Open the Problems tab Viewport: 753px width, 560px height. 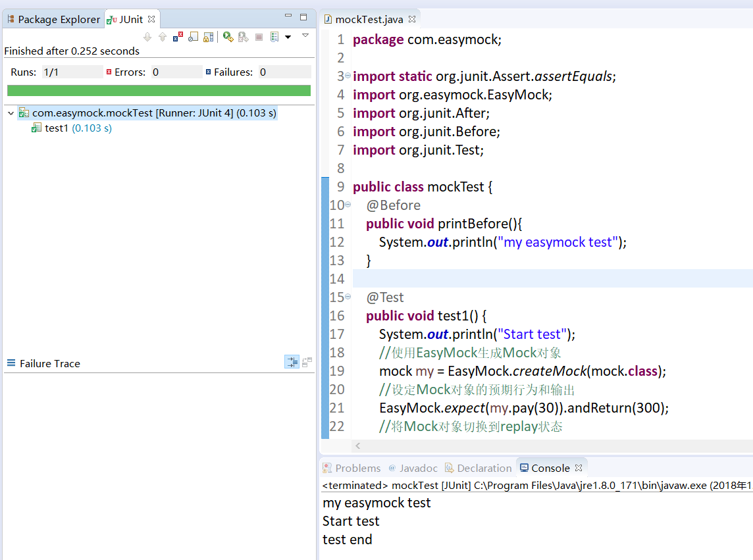coord(351,469)
